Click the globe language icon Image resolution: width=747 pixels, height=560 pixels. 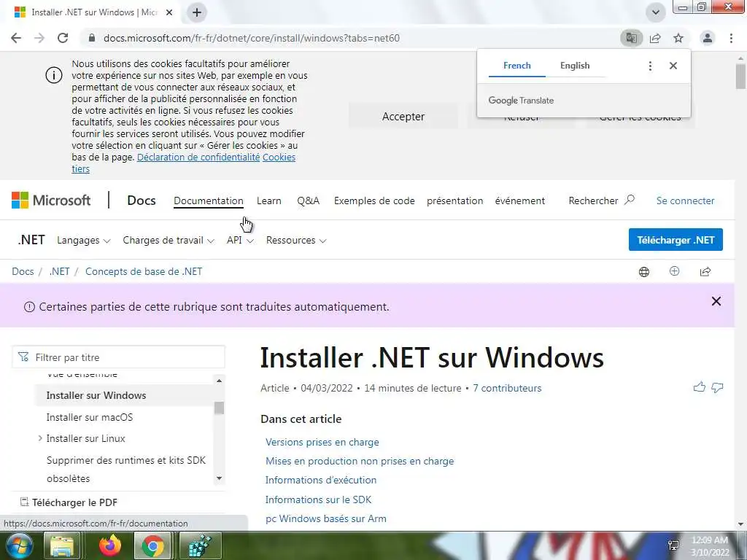(644, 272)
